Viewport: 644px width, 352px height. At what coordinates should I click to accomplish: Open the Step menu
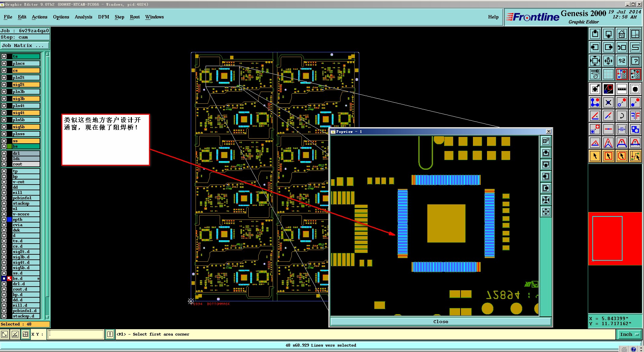click(119, 17)
